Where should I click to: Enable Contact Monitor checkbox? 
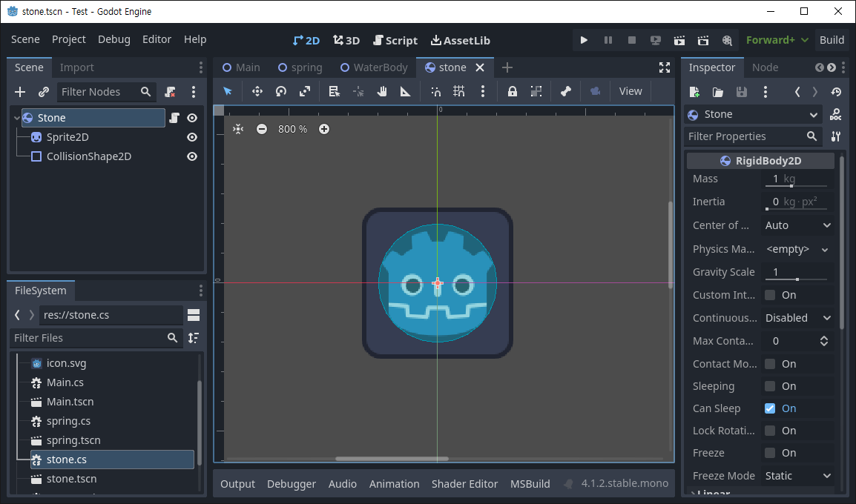[770, 364]
